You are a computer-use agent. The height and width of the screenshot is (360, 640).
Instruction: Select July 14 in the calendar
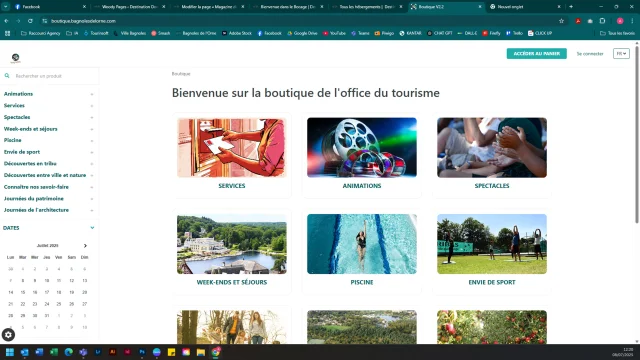(11, 293)
